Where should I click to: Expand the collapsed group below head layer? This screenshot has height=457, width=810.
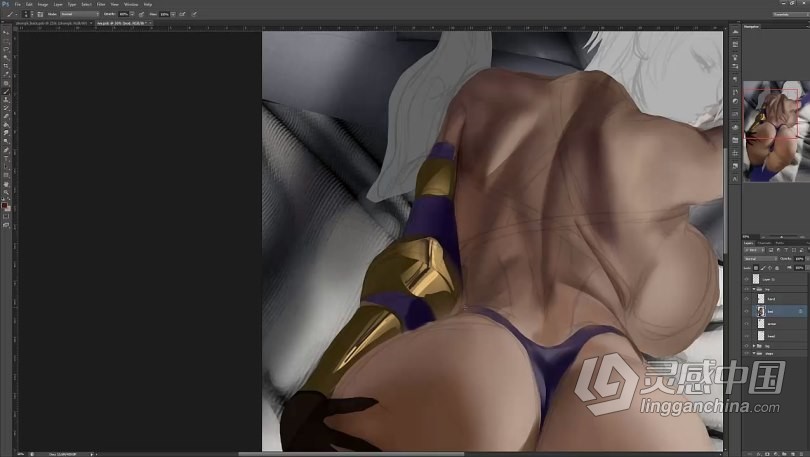(754, 345)
